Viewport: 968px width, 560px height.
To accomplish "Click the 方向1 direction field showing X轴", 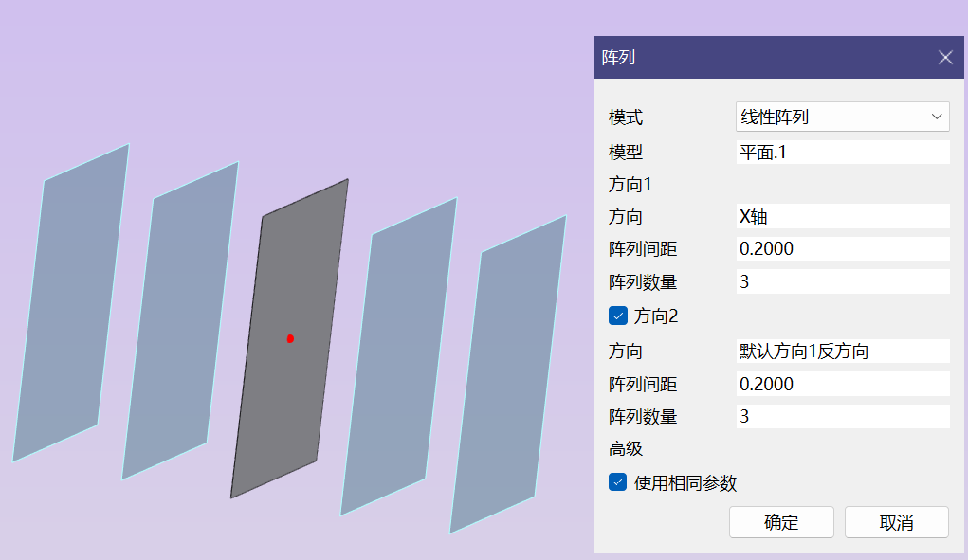I will coord(842,216).
